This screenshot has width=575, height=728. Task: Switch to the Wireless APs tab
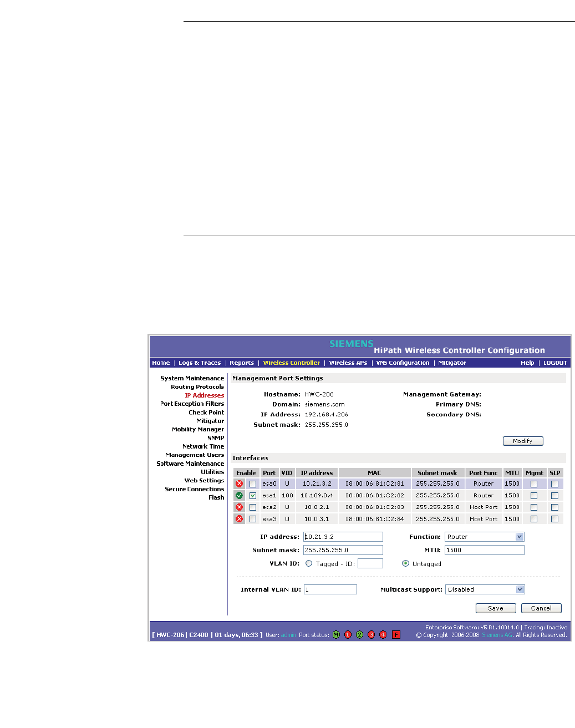(x=348, y=363)
